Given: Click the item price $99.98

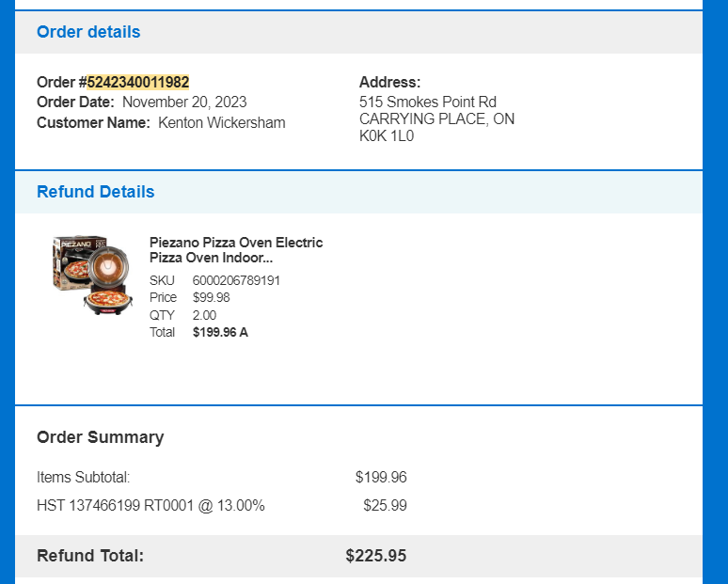Looking at the screenshot, I should (x=212, y=297).
